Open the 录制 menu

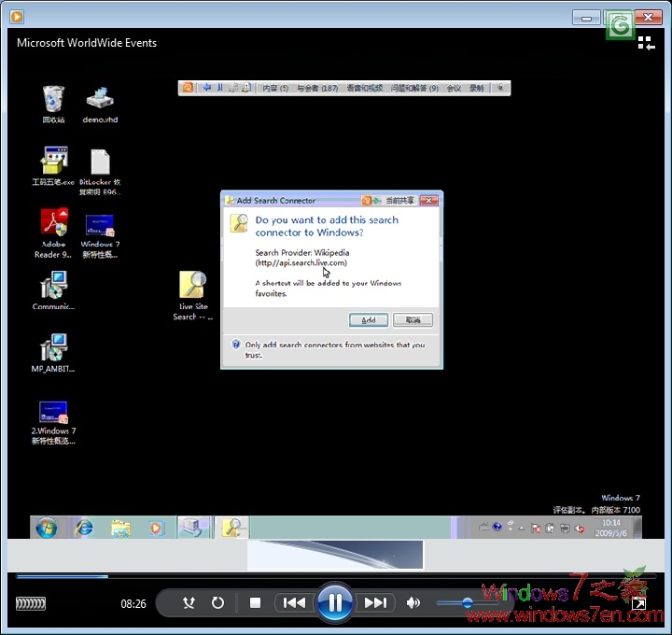click(x=476, y=88)
